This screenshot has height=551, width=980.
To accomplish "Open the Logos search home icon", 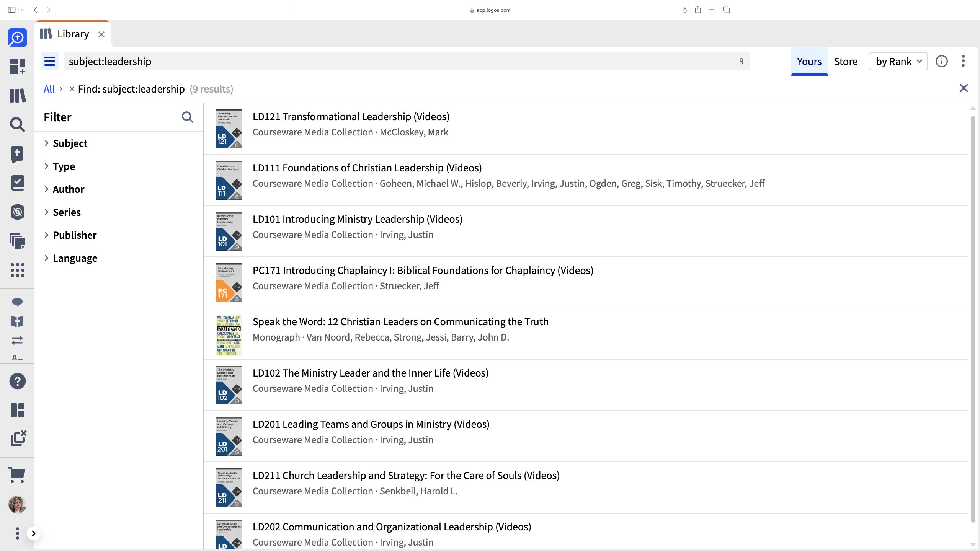I will point(17,37).
